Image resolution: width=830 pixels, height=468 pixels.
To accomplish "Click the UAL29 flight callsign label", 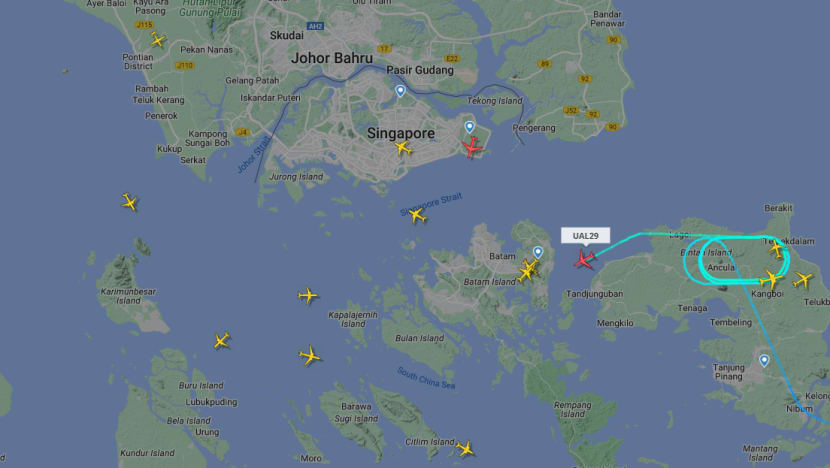I will click(585, 236).
